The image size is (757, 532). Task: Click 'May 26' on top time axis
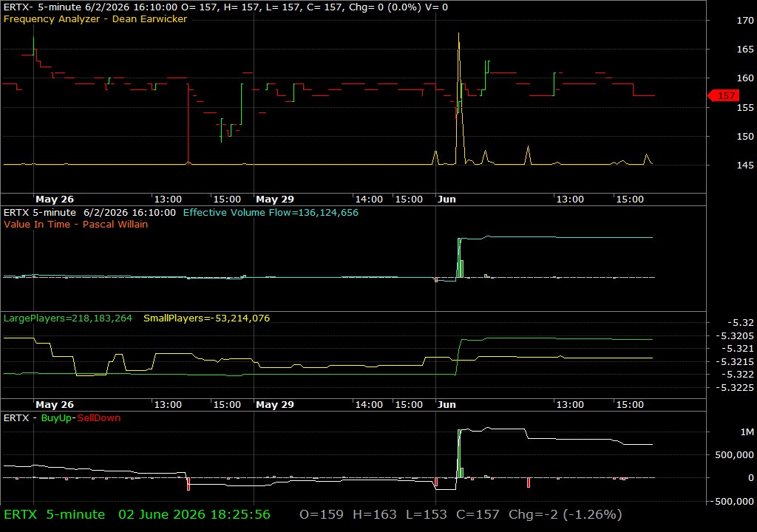(55, 199)
